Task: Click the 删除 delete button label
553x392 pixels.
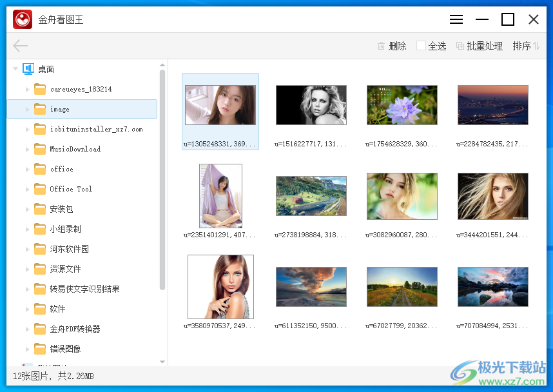Action: coord(398,46)
